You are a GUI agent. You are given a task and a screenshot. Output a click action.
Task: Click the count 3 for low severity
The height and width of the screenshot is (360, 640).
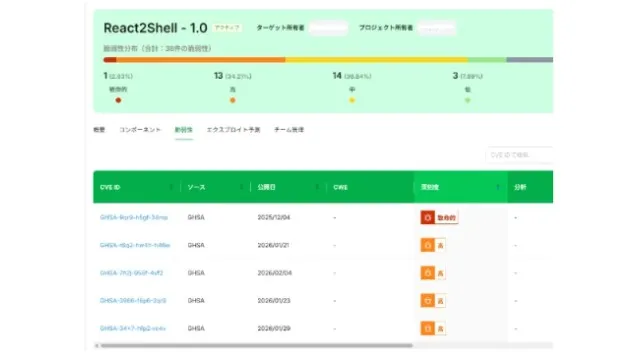coord(455,76)
